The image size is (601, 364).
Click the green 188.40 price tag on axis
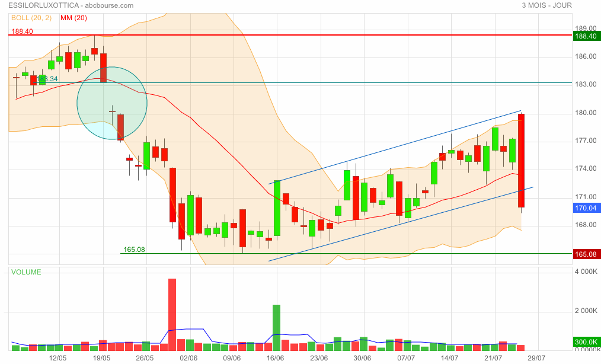[x=586, y=36]
